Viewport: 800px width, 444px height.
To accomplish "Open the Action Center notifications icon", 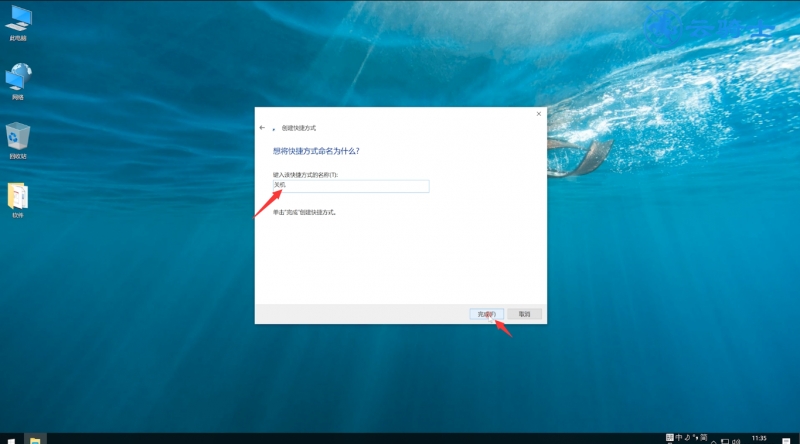I will point(786,441).
